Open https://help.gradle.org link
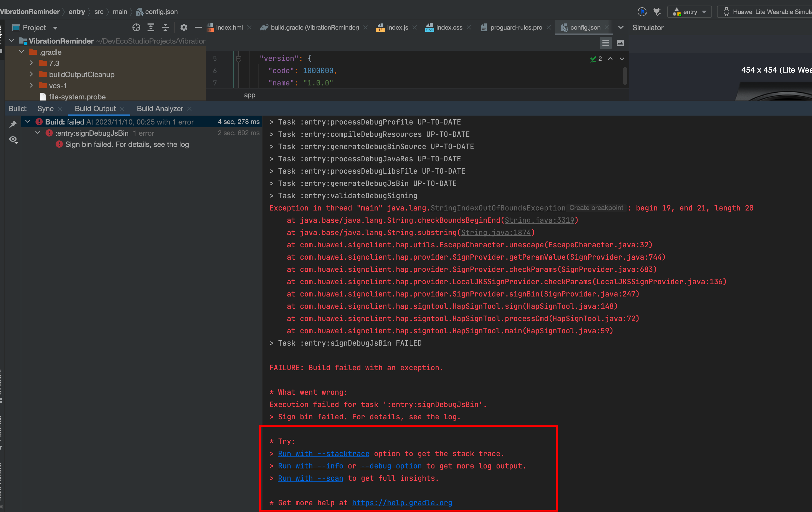The image size is (812, 512). click(x=402, y=503)
